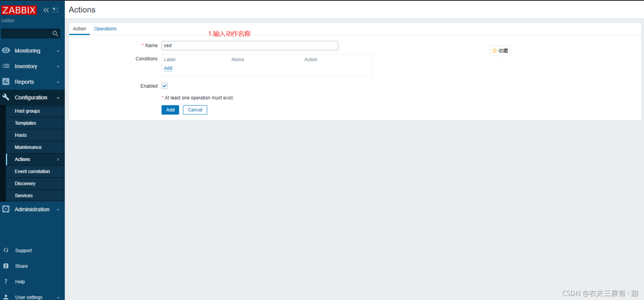The image size is (644, 300).
Task: Click the star favorite bookmark button
Action: click(x=500, y=51)
